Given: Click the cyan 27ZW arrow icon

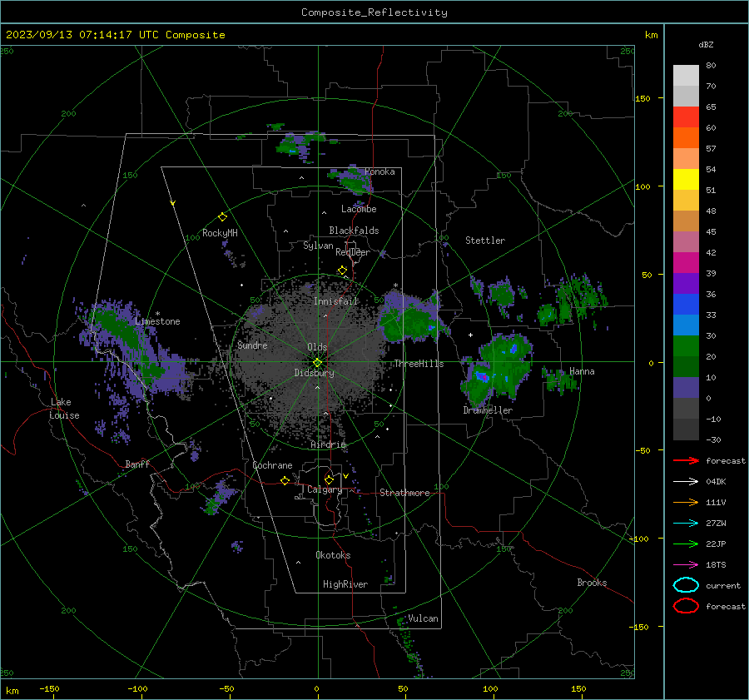Looking at the screenshot, I should [686, 524].
